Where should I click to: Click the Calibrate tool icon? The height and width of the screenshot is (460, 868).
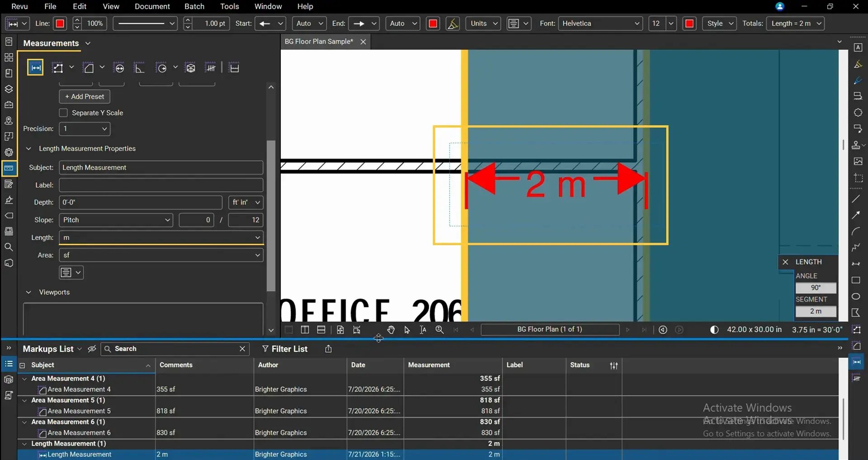[234, 68]
